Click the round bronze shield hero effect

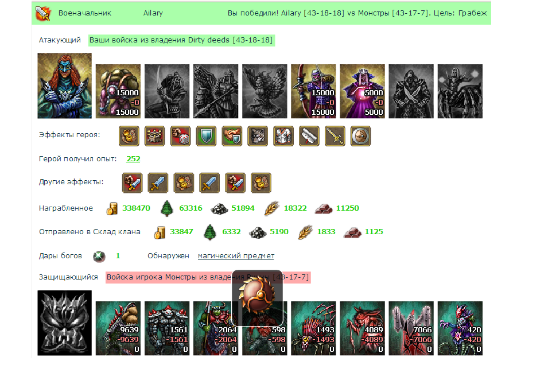(x=360, y=136)
